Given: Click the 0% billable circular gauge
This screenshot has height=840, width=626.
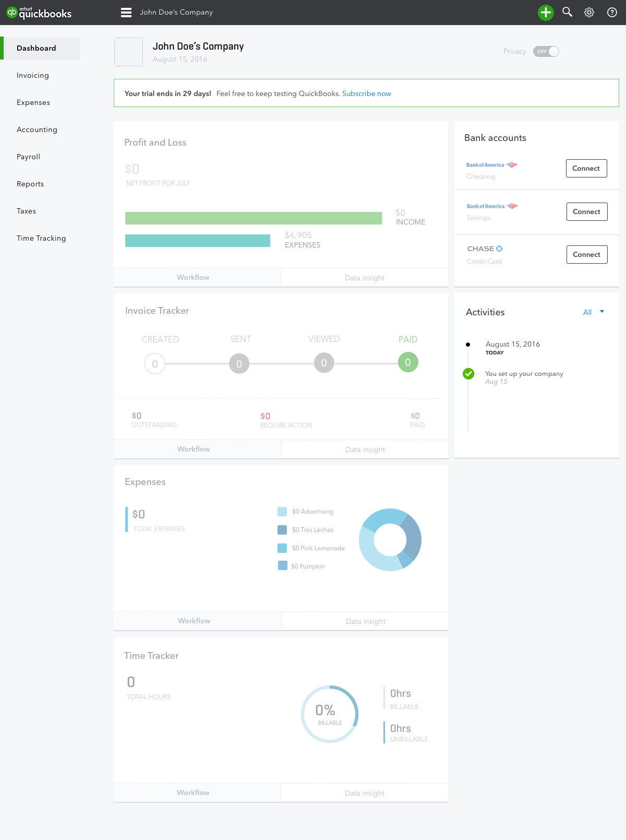Looking at the screenshot, I should point(330,714).
